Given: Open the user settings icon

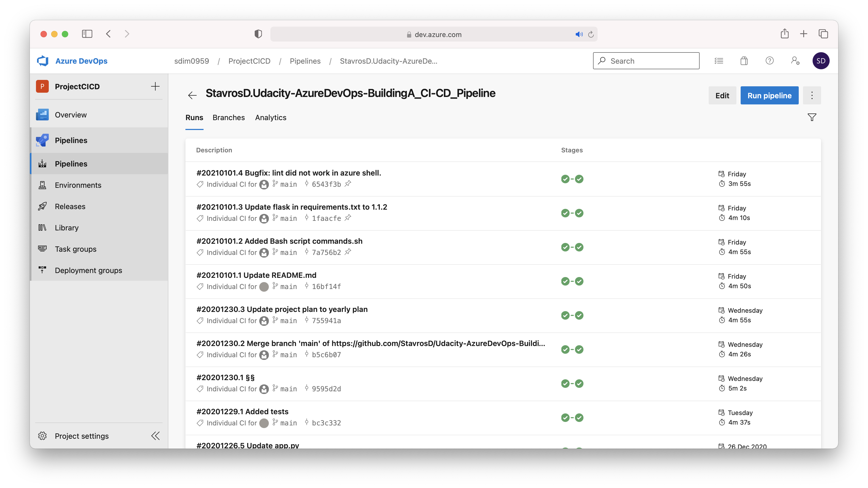Looking at the screenshot, I should coord(795,61).
